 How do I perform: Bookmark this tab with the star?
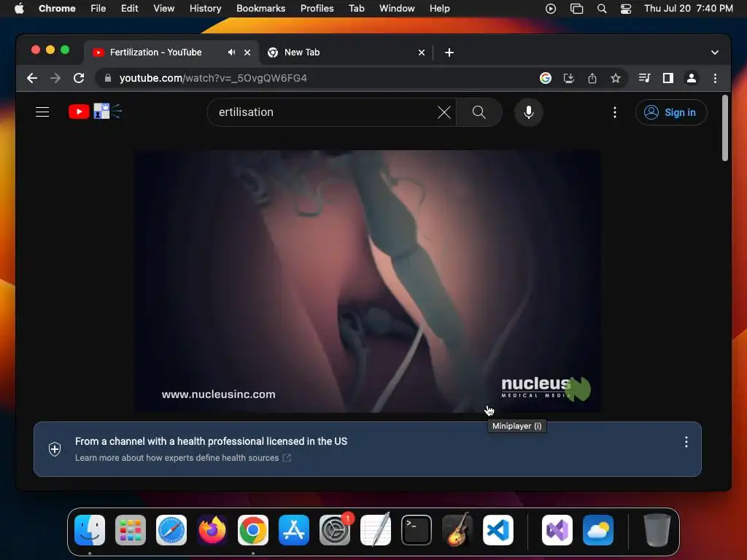tap(616, 78)
